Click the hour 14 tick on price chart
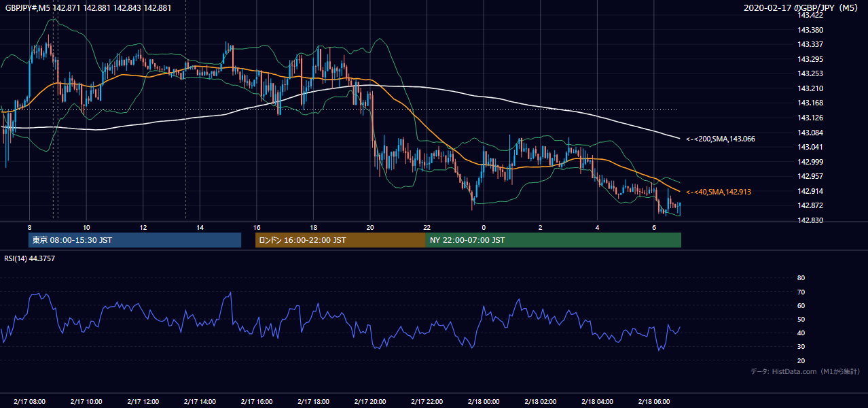This screenshot has width=868, height=408. (200, 227)
